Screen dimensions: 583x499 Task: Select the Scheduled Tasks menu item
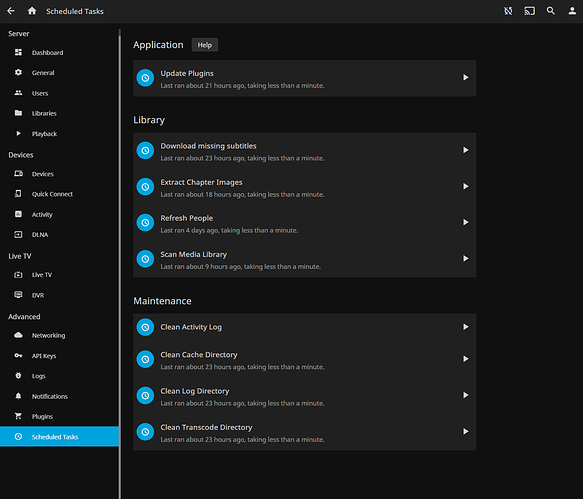59,437
